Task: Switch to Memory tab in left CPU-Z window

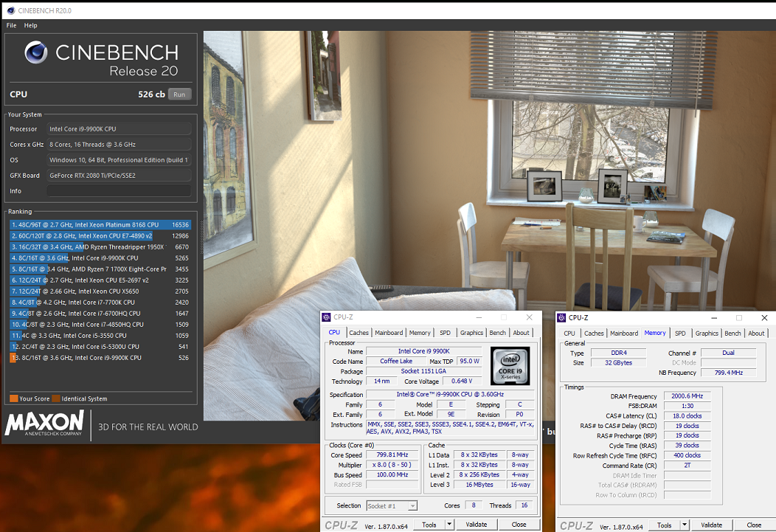Action: click(420, 333)
